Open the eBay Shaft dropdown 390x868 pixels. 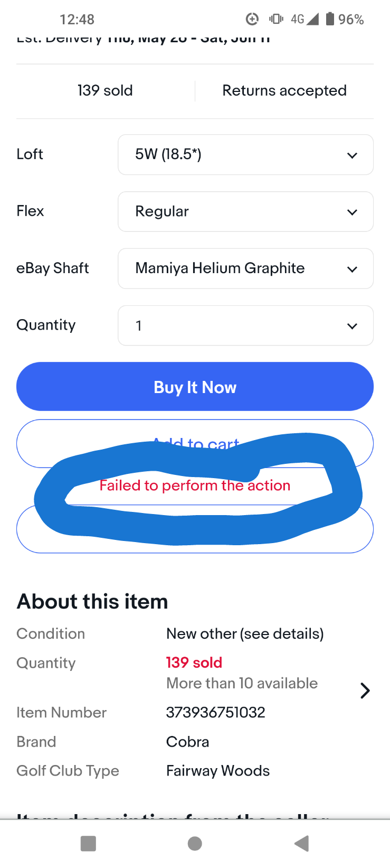(245, 268)
